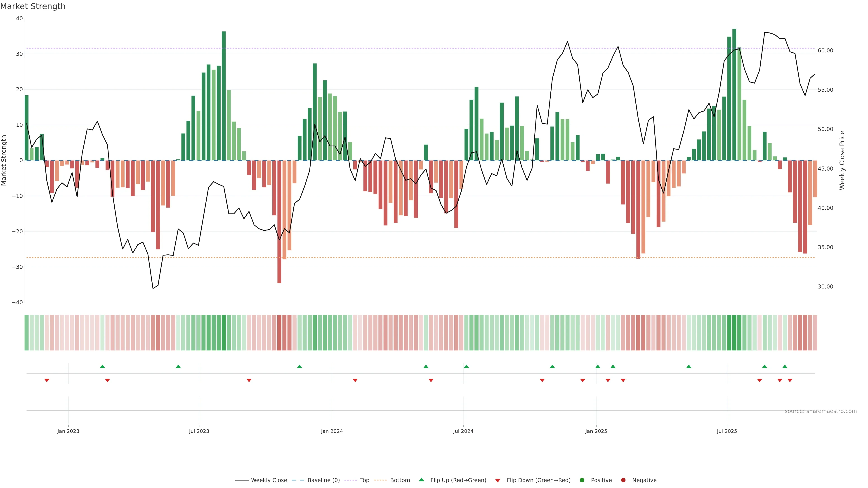The width and height of the screenshot is (868, 488).
Task: Click the Flip Up marker just after Jul 2024
Action: [466, 366]
